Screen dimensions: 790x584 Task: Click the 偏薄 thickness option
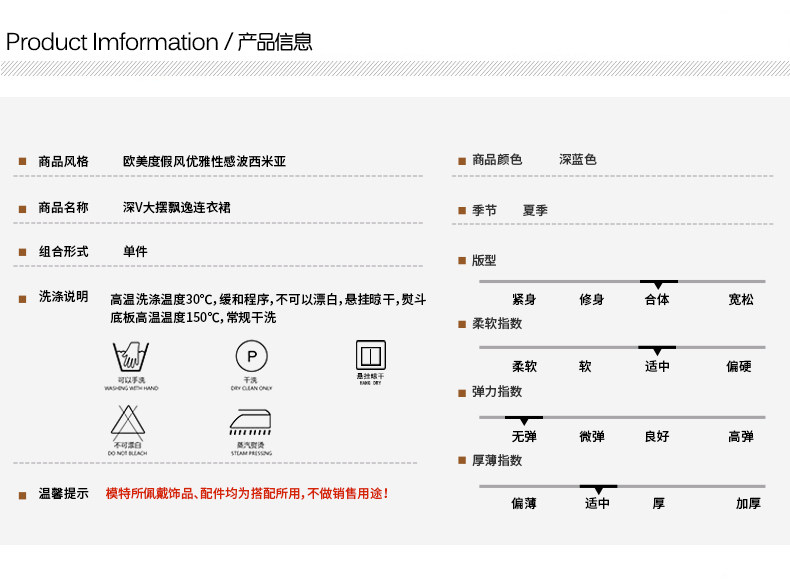[x=524, y=503]
